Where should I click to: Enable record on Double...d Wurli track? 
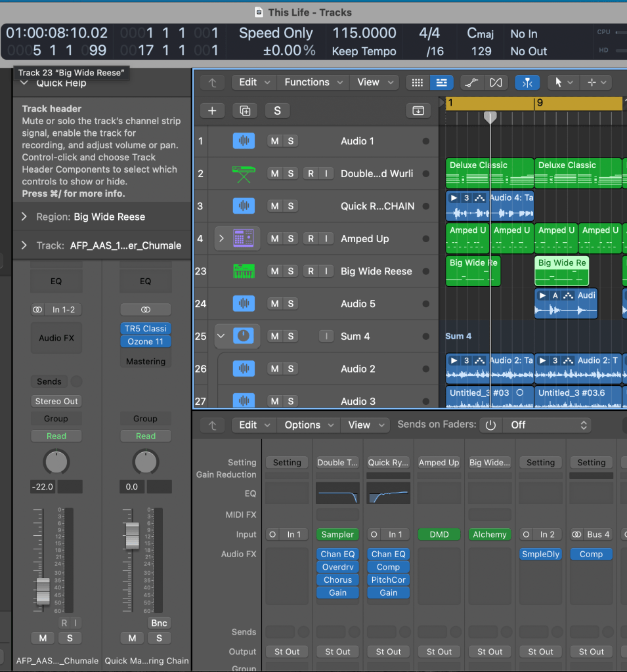point(311,173)
